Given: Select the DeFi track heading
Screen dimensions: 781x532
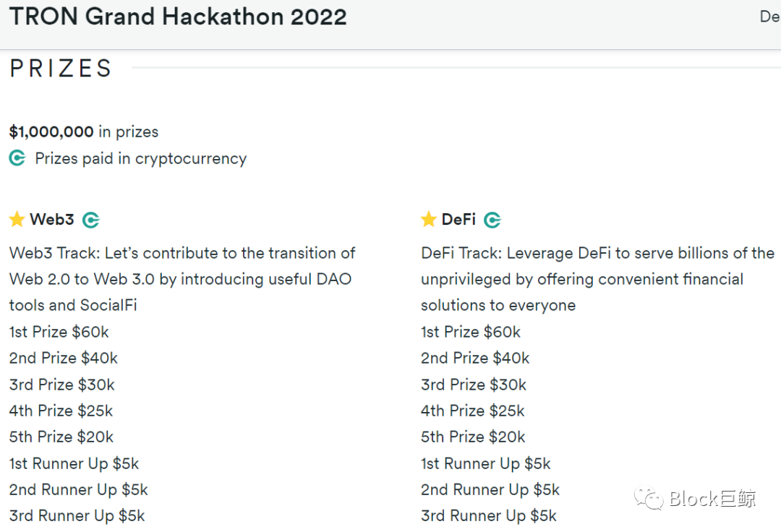Looking at the screenshot, I should (458, 219).
